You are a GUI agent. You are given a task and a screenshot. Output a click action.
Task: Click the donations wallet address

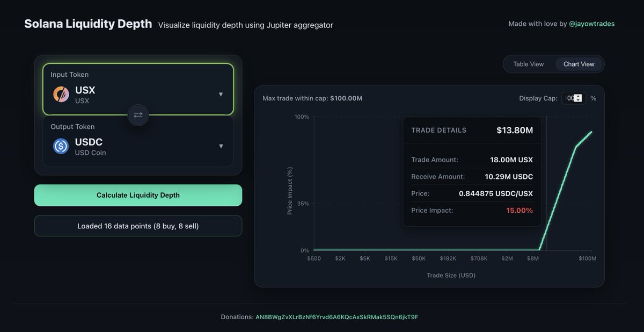[336, 317]
